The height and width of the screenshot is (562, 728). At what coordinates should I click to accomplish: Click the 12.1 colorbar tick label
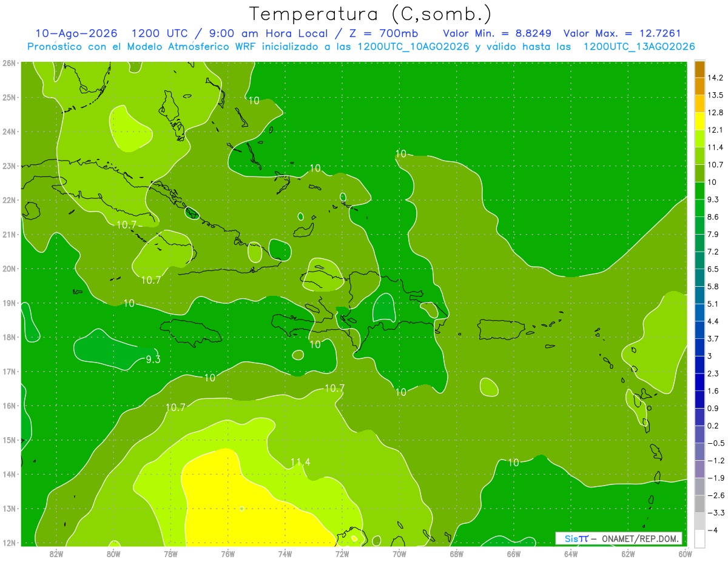(715, 130)
